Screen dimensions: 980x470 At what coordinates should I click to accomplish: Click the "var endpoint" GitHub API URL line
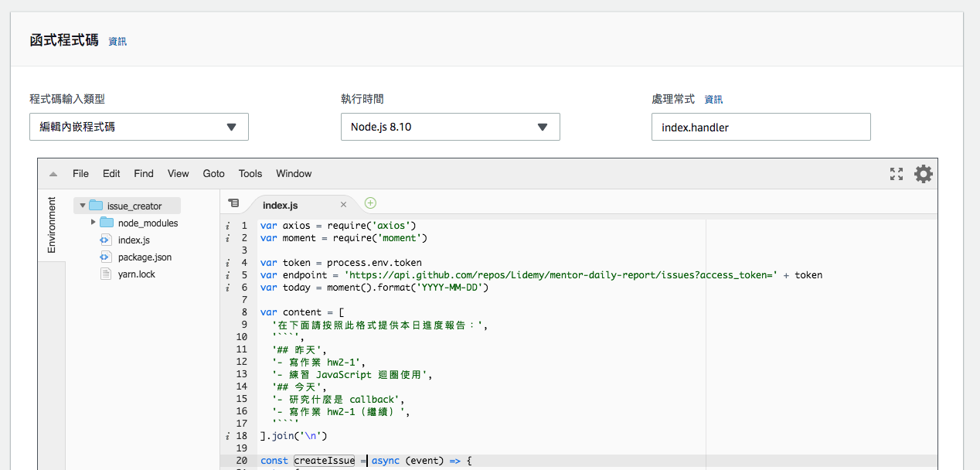[541, 275]
